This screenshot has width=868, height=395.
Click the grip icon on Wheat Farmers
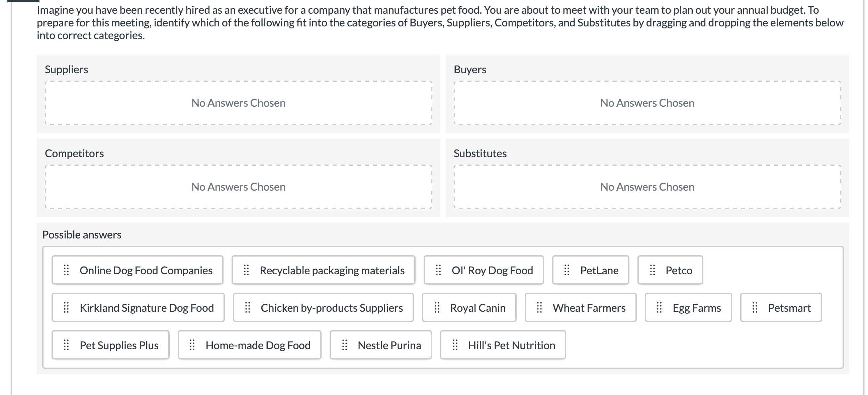[539, 307]
